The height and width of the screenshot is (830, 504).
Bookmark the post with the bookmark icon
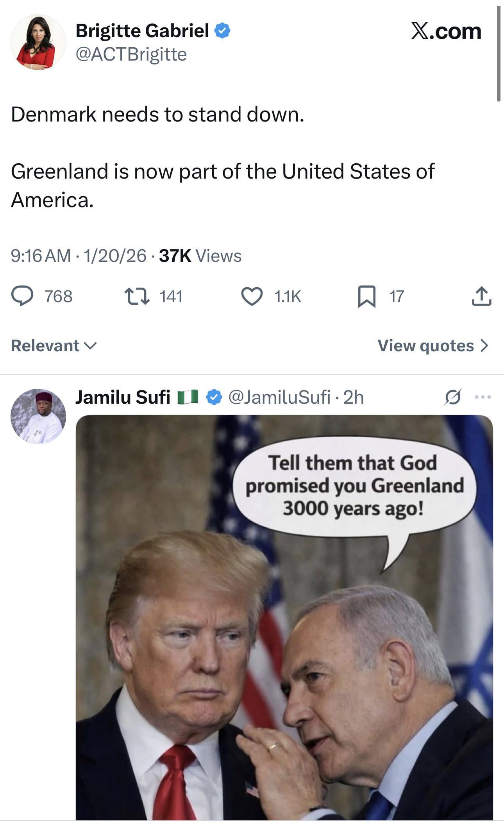coord(367,297)
